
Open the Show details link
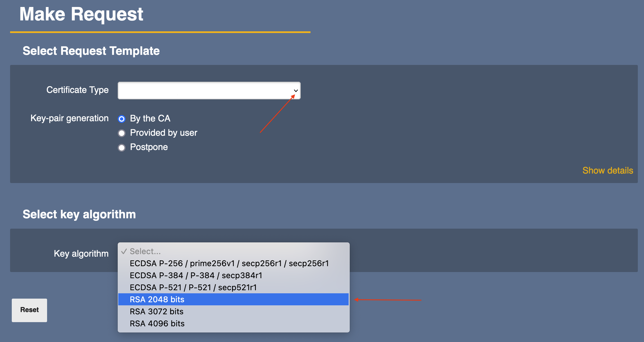coord(608,170)
